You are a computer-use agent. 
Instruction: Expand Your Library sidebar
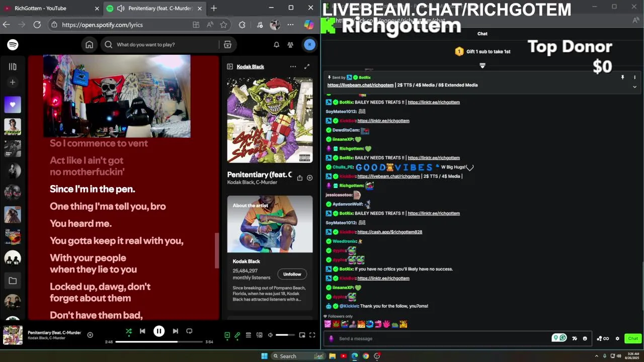13,66
